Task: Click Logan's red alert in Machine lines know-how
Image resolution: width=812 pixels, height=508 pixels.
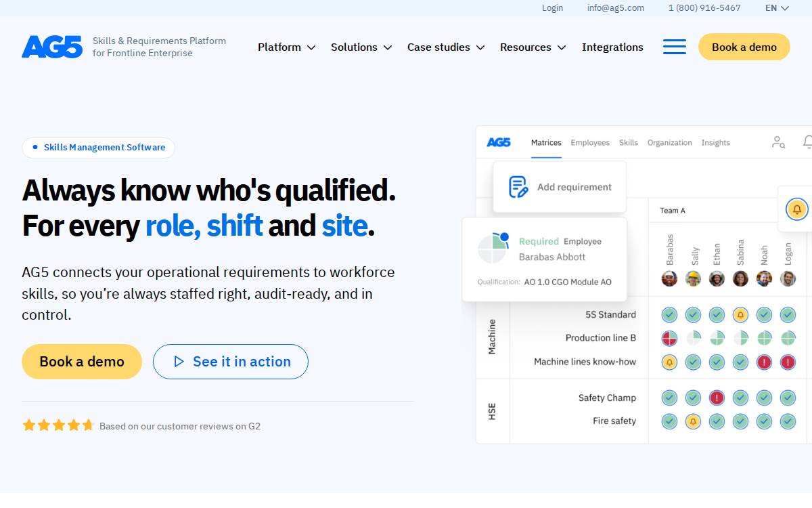Action: 788,362
